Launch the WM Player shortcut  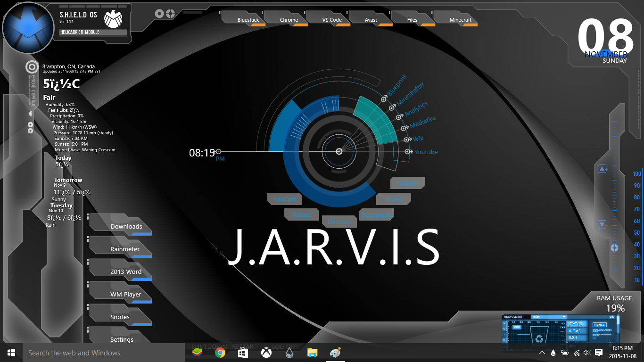click(x=121, y=293)
